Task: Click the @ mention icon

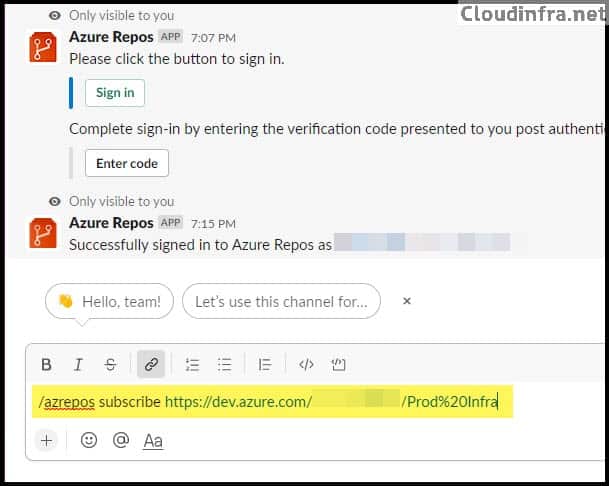Action: [121, 440]
